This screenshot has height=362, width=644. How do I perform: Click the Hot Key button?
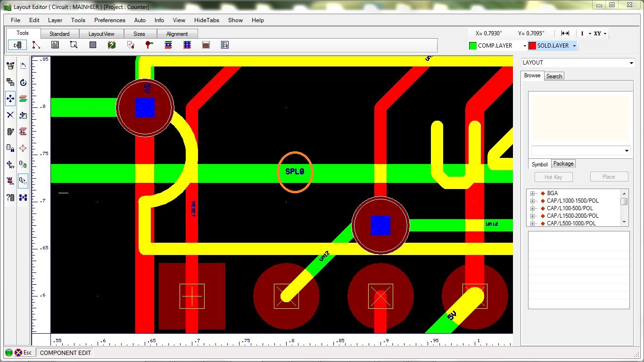click(x=553, y=177)
